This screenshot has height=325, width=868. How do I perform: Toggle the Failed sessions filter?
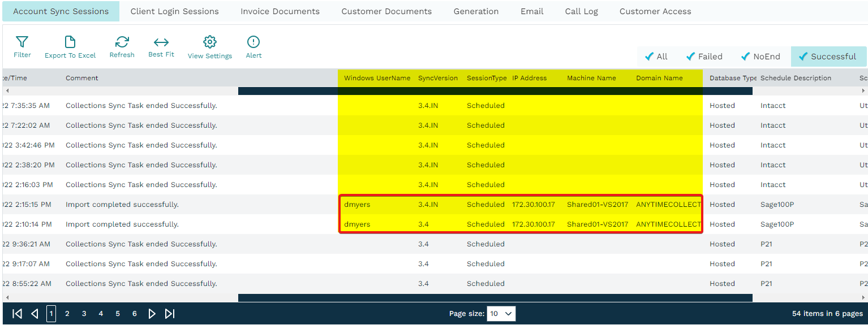point(704,57)
